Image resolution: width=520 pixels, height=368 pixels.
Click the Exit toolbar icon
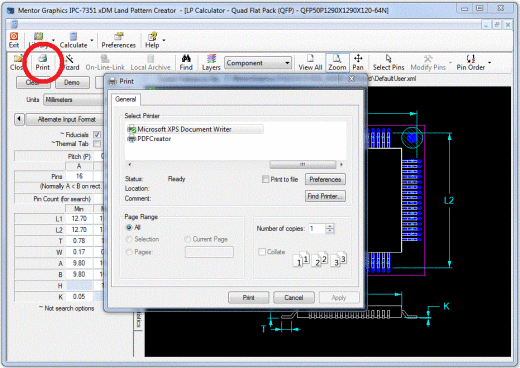coord(14,40)
